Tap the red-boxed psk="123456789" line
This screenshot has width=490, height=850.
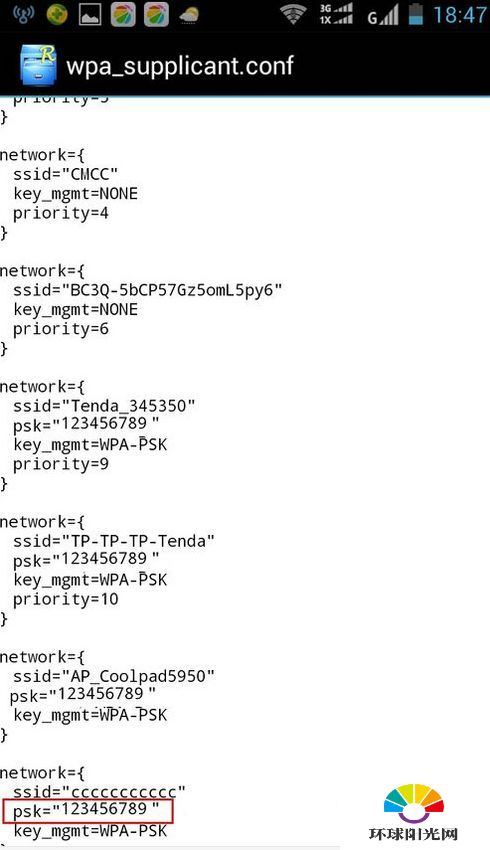(x=88, y=811)
